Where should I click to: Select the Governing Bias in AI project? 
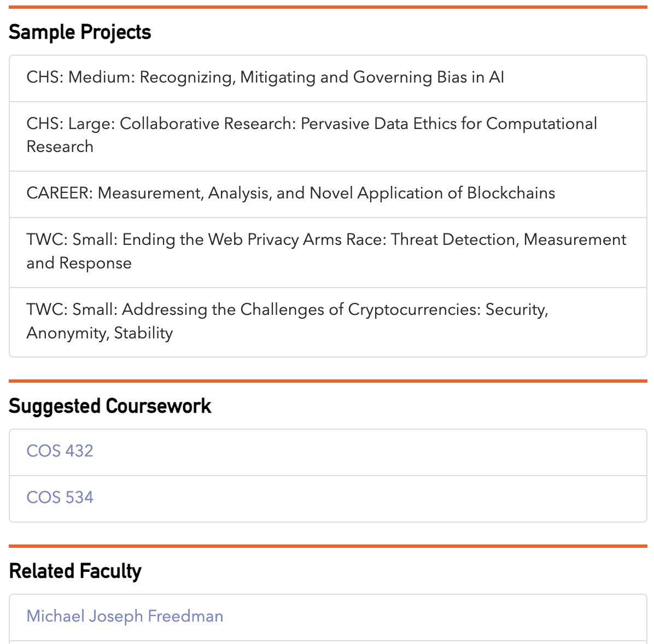[x=328, y=78]
